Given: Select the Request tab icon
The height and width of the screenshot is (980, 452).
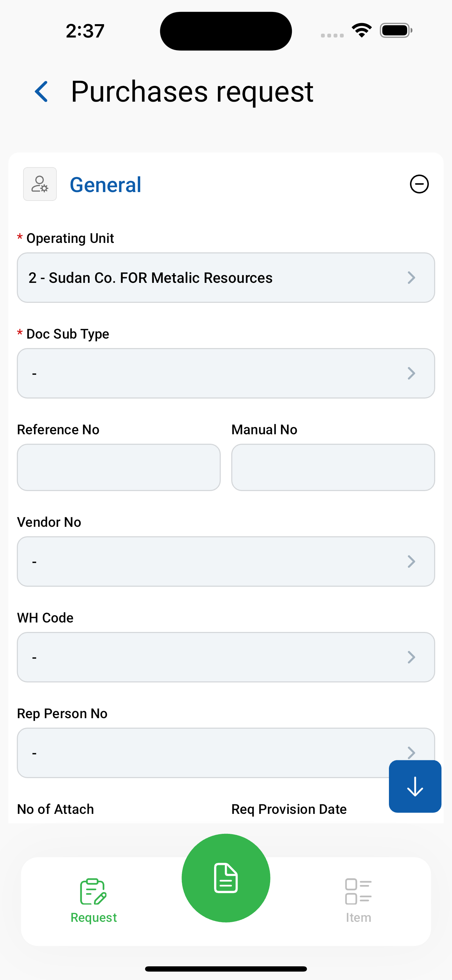Looking at the screenshot, I should coord(93,891).
